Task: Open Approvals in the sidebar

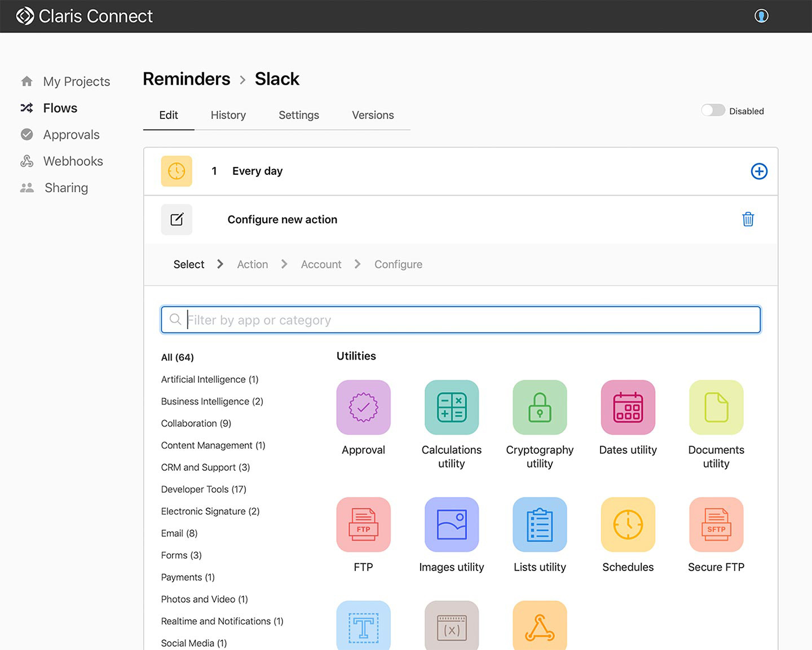Action: (x=72, y=135)
